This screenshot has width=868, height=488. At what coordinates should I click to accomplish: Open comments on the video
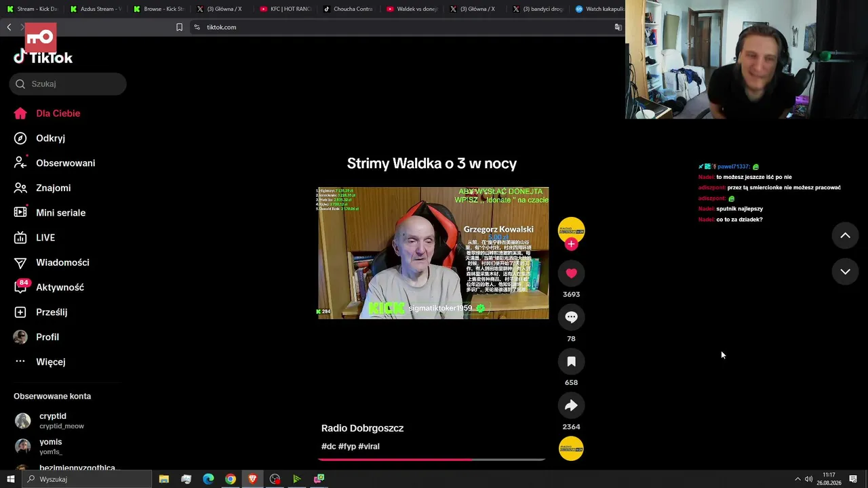[571, 317]
